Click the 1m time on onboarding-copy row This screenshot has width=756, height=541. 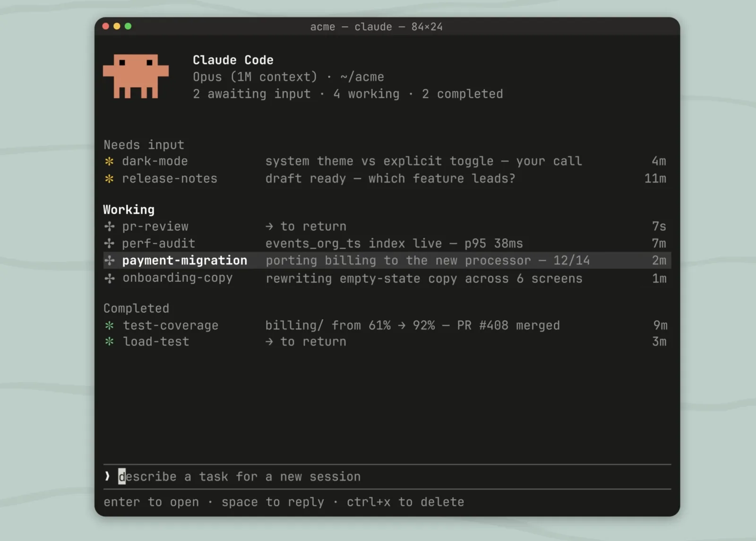(x=659, y=279)
